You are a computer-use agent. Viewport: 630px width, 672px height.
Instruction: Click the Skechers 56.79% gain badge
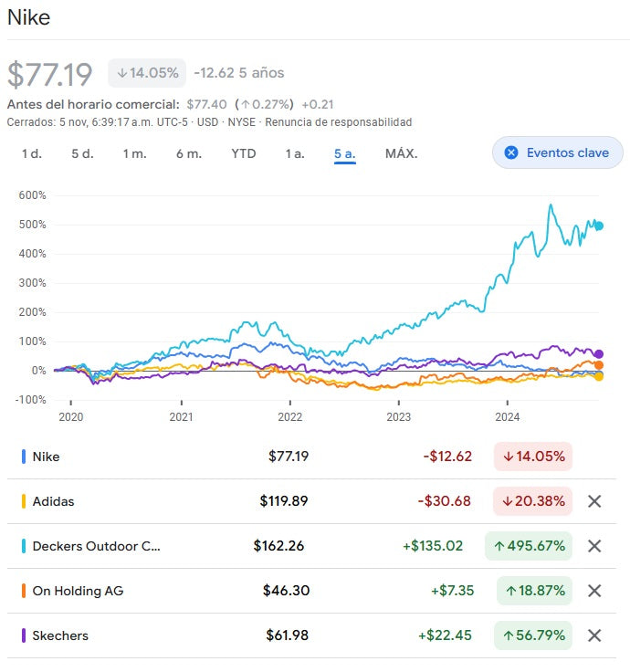tap(533, 635)
